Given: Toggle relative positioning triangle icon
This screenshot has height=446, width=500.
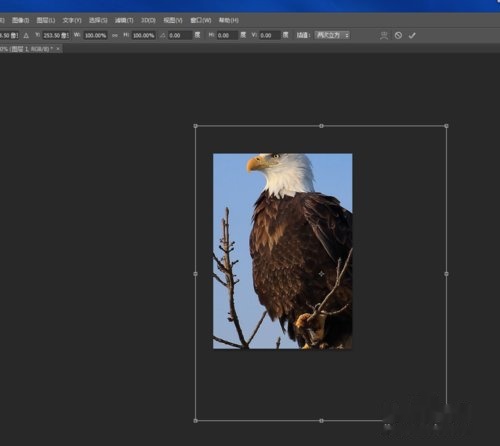Looking at the screenshot, I should (x=26, y=35).
